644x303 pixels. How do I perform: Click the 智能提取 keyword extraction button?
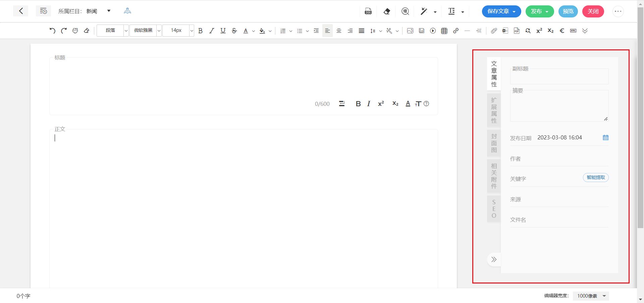point(595,178)
